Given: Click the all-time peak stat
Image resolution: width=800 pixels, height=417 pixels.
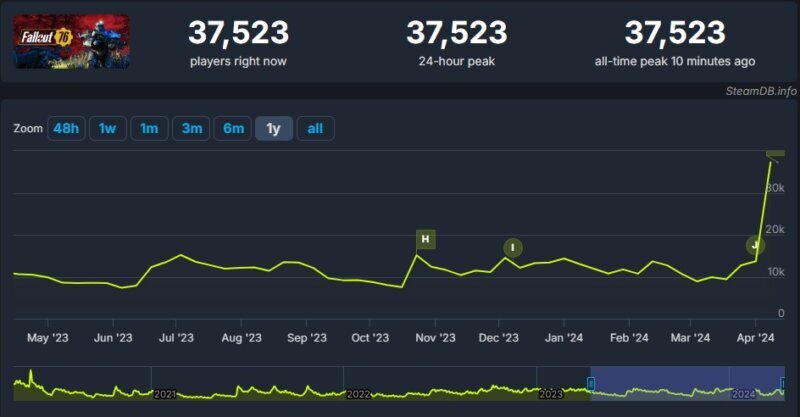Looking at the screenshot, I should click(675, 33).
